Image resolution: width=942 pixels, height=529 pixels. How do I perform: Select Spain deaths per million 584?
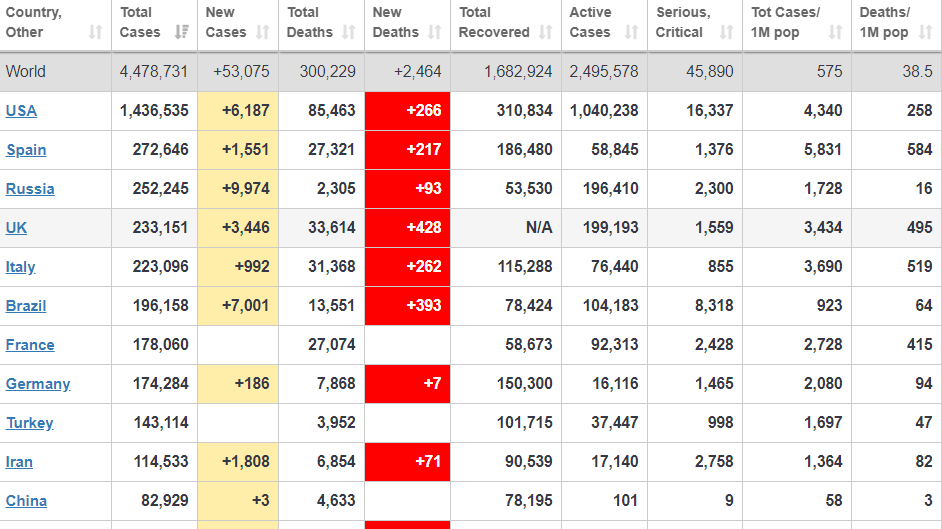(x=920, y=150)
